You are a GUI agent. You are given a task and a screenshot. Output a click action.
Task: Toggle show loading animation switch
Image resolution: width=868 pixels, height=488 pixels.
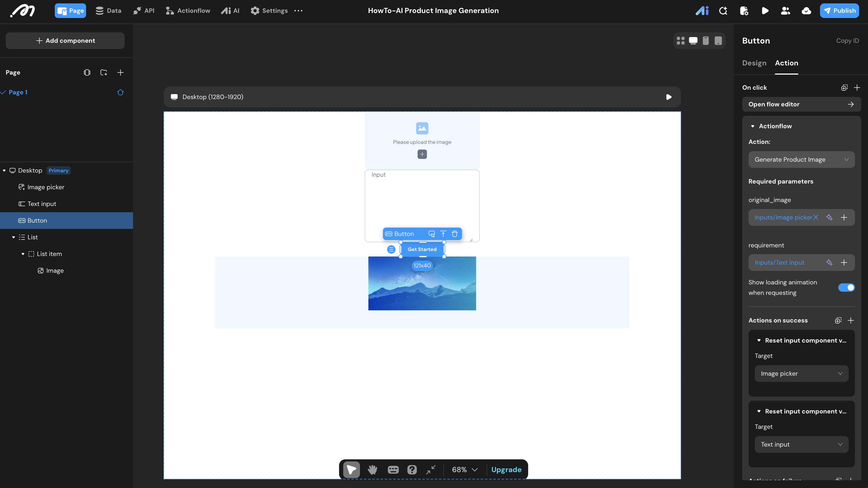846,287
